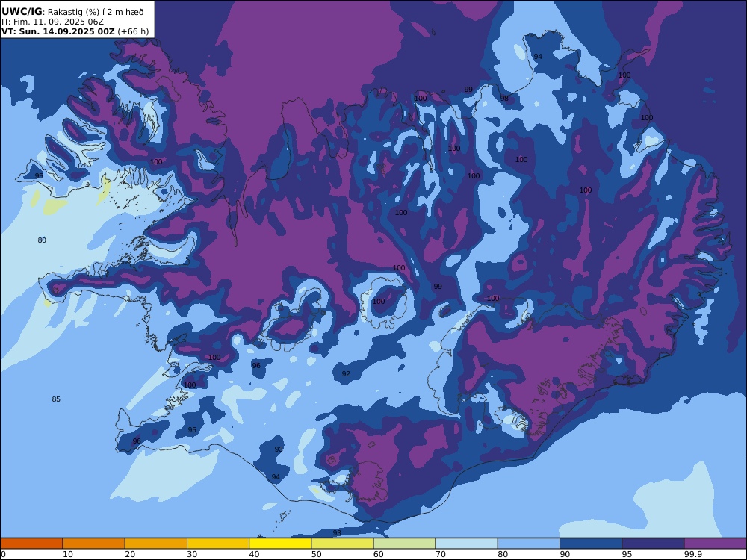
Task: Click the pale green 60–70 legend swatch
Action: coord(404,544)
